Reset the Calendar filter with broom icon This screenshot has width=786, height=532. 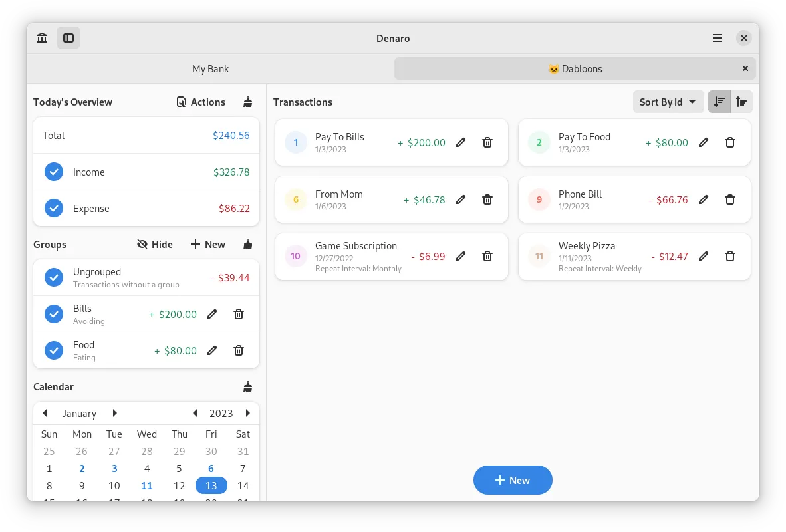point(248,387)
